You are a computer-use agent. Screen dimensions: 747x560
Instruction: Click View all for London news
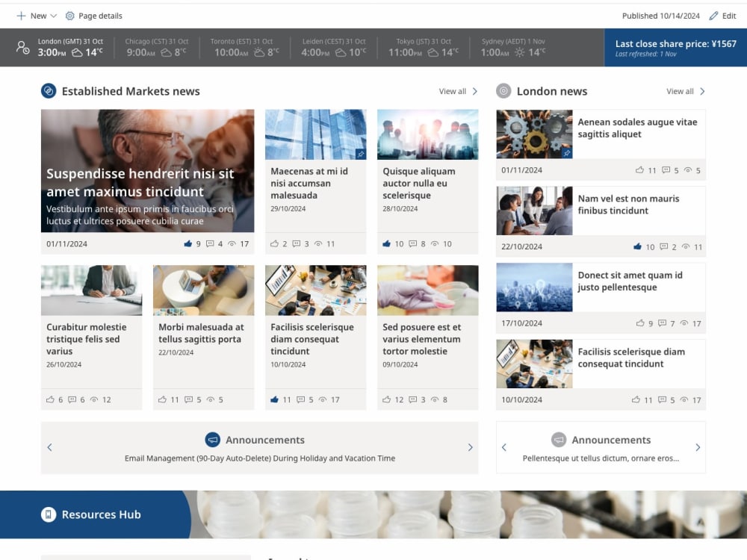tap(680, 91)
